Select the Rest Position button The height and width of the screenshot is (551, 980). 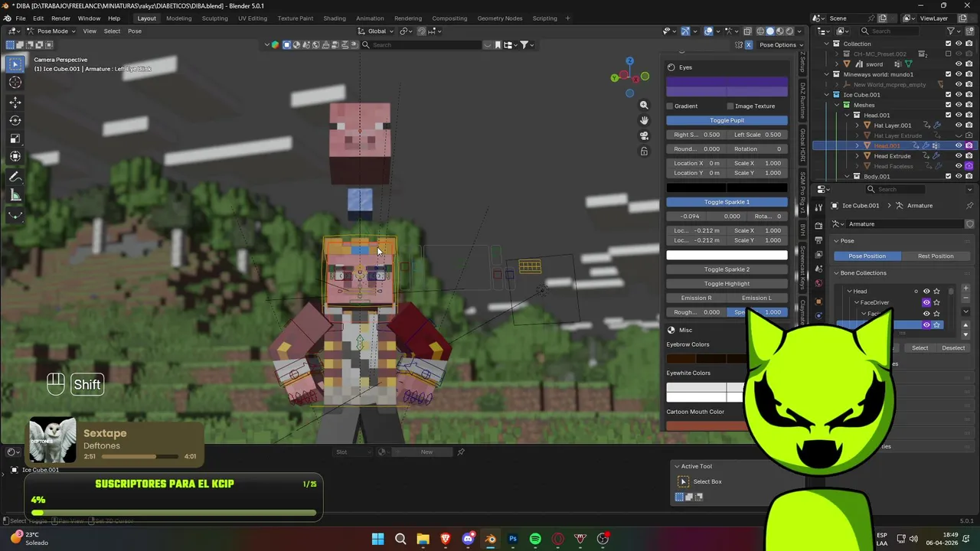click(x=936, y=256)
